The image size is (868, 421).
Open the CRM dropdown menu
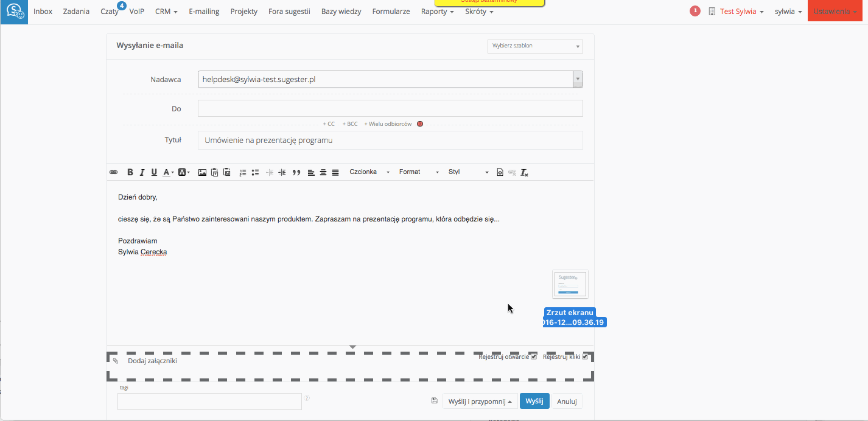(x=166, y=12)
